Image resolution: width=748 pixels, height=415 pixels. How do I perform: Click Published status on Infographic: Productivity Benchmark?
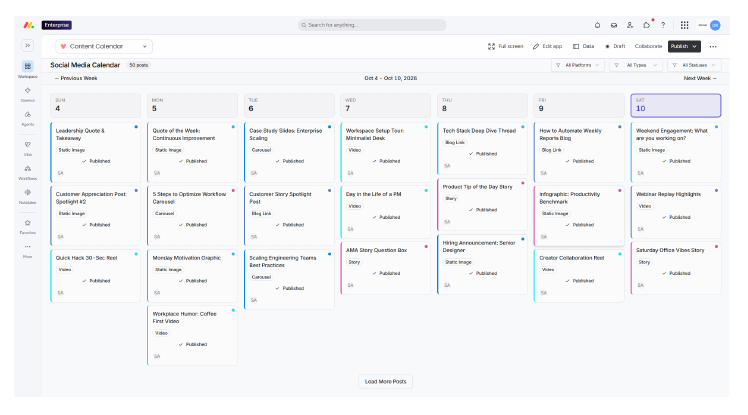[580, 225]
